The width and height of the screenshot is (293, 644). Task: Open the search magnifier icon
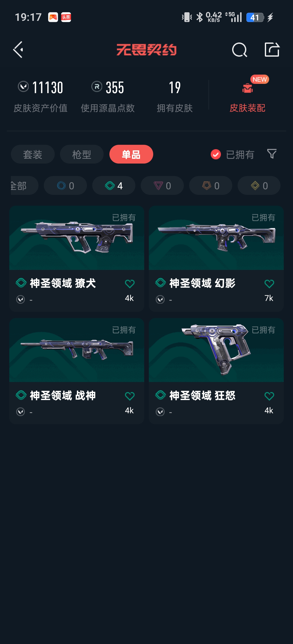pyautogui.click(x=239, y=50)
